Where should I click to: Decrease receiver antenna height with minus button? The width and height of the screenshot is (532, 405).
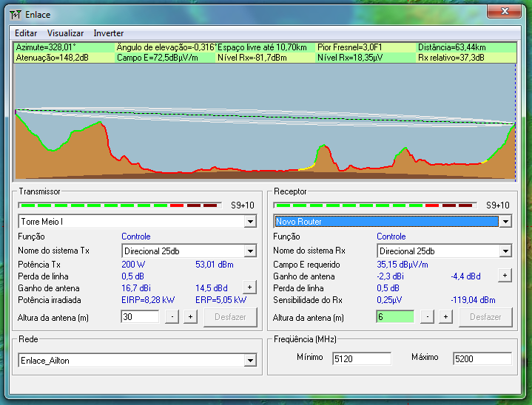427,317
